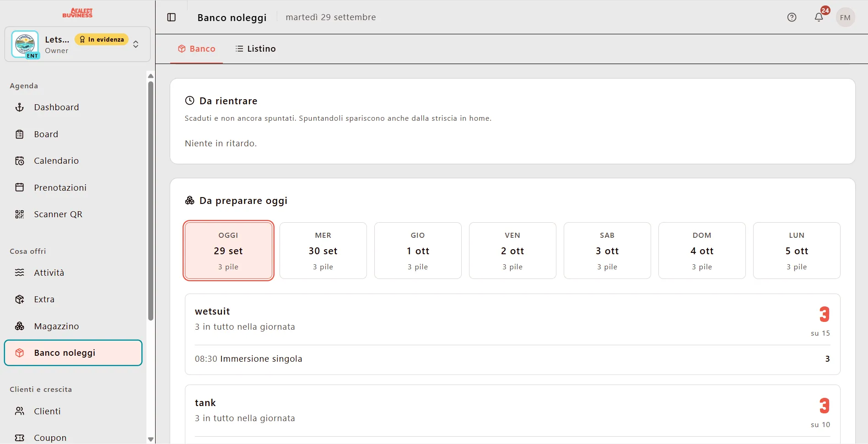Click the 'su 10' tank availability text
The image size is (868, 444).
click(x=820, y=425)
